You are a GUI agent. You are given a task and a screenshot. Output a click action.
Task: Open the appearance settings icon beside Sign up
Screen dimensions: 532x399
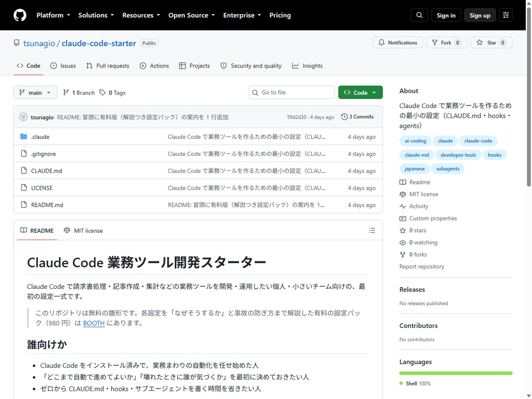click(506, 15)
